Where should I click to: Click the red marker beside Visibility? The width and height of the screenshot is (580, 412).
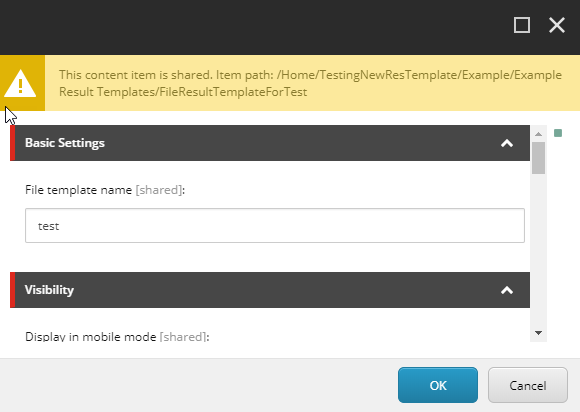[x=13, y=290]
